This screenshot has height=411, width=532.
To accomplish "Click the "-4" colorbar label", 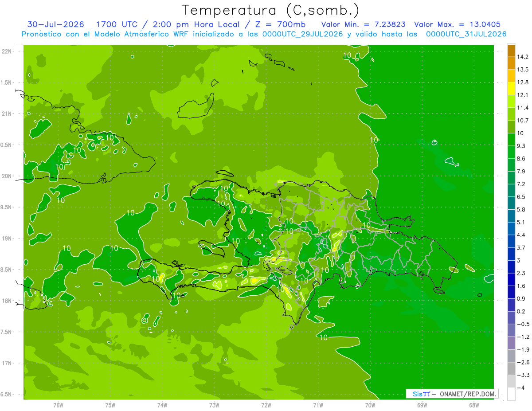I will [522, 388].
